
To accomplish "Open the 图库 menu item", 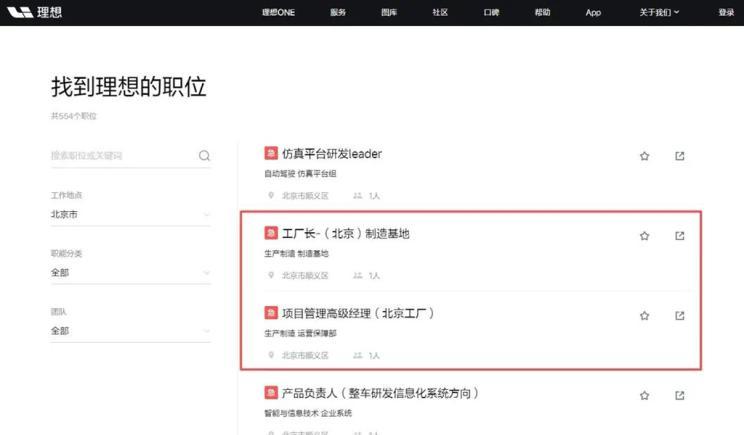I will (389, 12).
